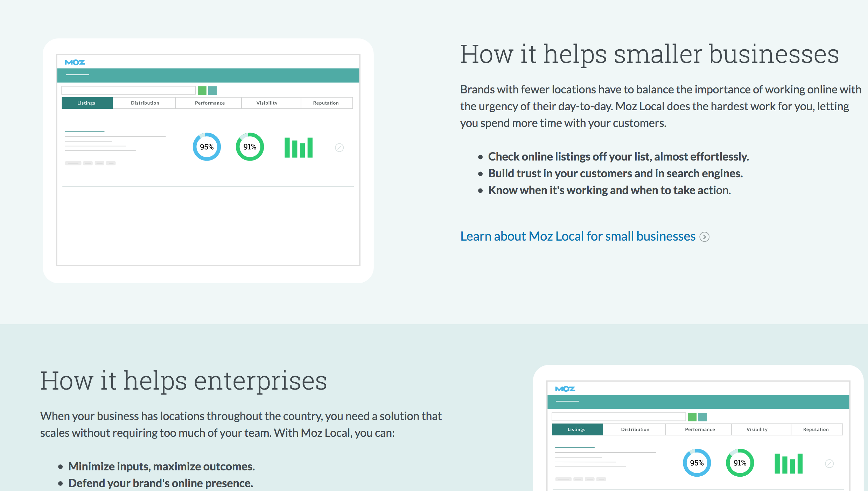
Task: Click the Moz logo in the upper dashboard illustration
Action: tap(75, 62)
